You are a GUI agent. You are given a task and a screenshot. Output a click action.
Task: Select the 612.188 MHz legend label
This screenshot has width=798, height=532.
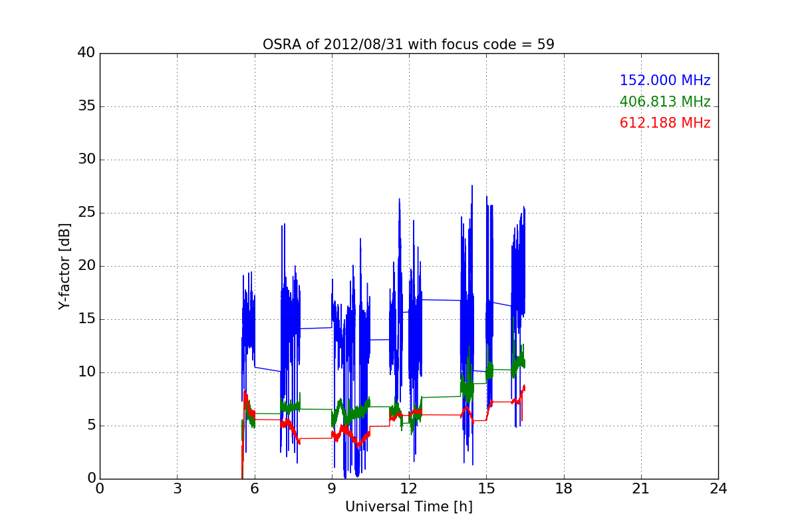click(665, 123)
